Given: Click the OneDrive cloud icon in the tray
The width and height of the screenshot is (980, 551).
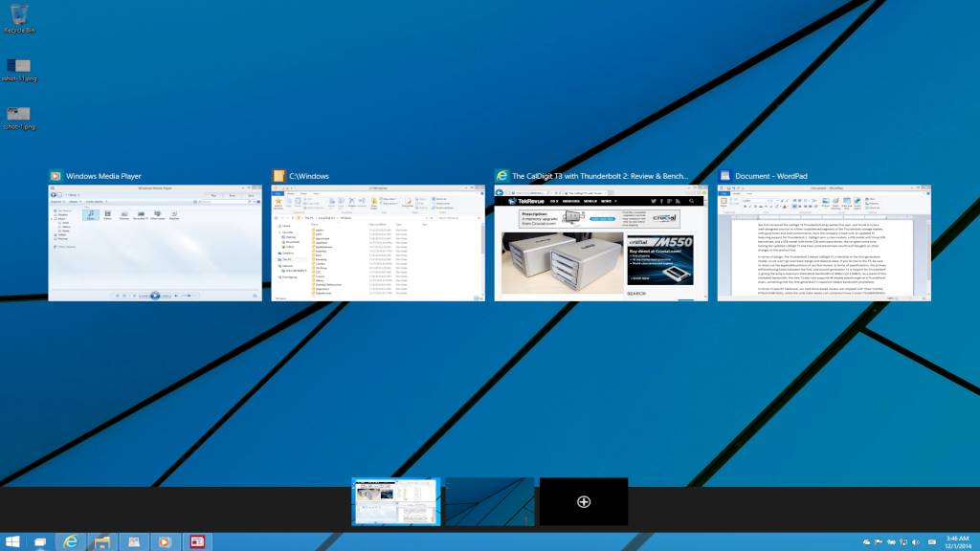Looking at the screenshot, I should (x=867, y=541).
